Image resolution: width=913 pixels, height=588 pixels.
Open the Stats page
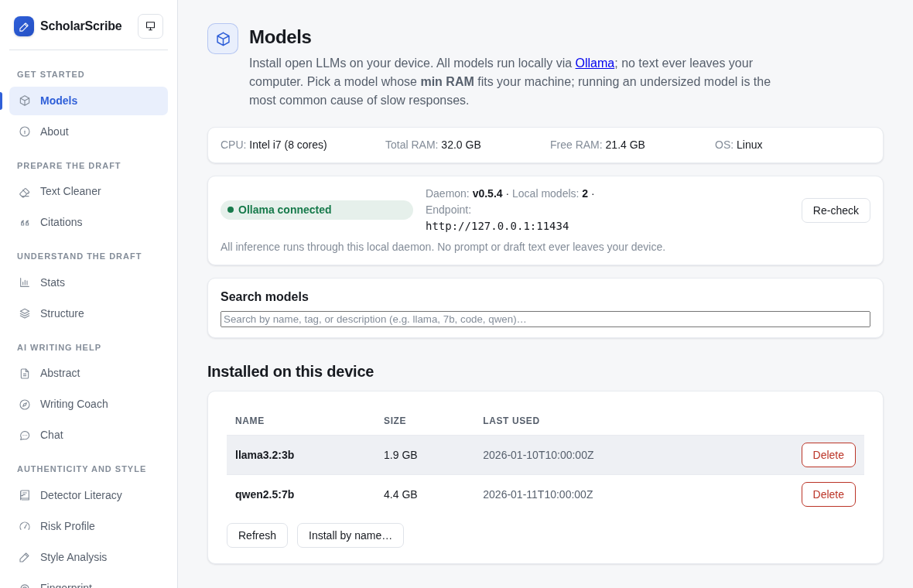pyautogui.click(x=88, y=282)
